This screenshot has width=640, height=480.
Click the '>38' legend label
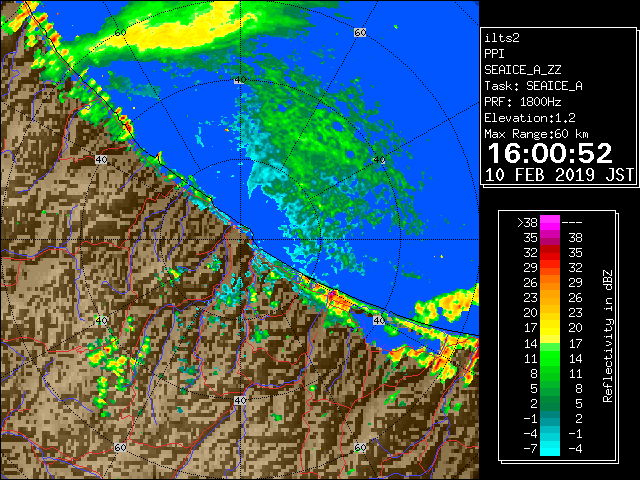[x=527, y=223]
